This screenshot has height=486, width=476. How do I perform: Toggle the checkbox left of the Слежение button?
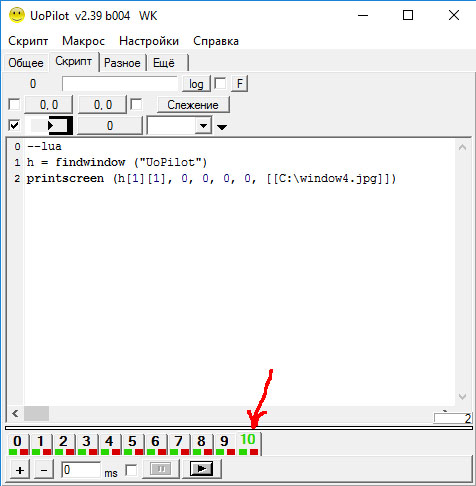pos(136,104)
